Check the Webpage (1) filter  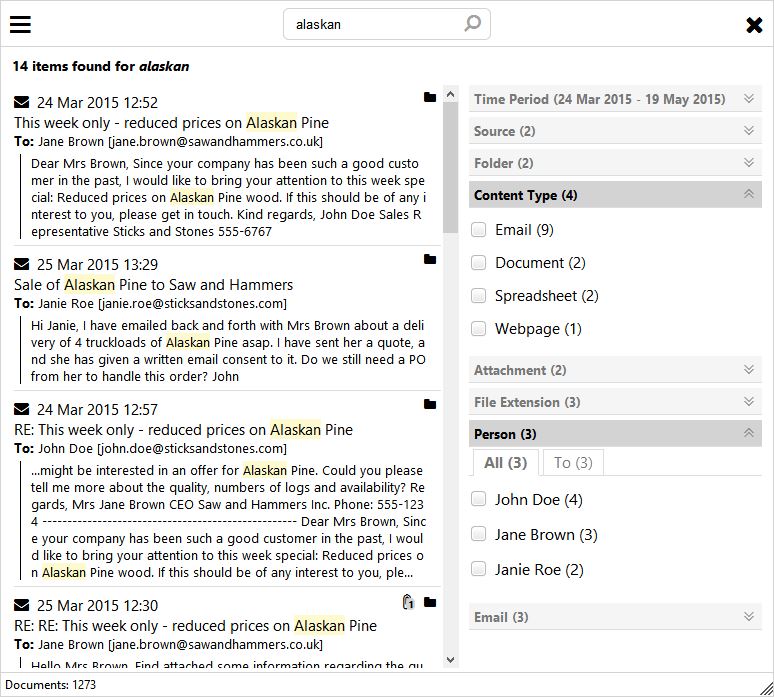click(478, 329)
